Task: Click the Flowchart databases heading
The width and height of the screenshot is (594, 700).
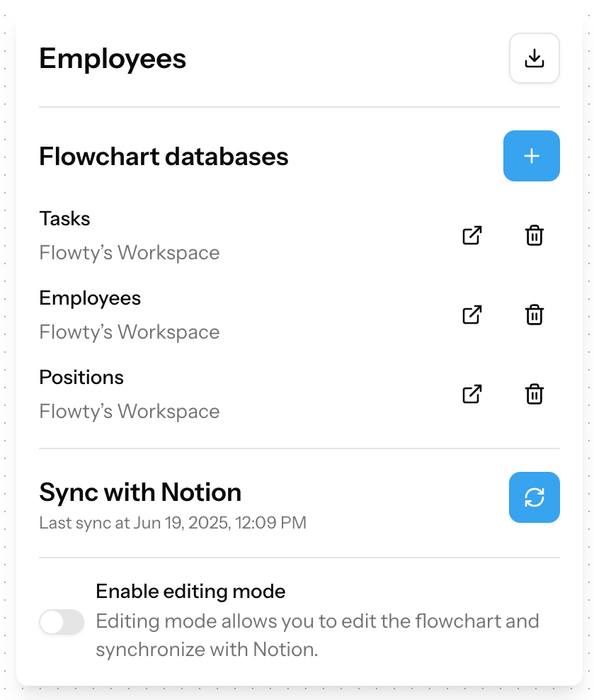Action: tap(164, 157)
